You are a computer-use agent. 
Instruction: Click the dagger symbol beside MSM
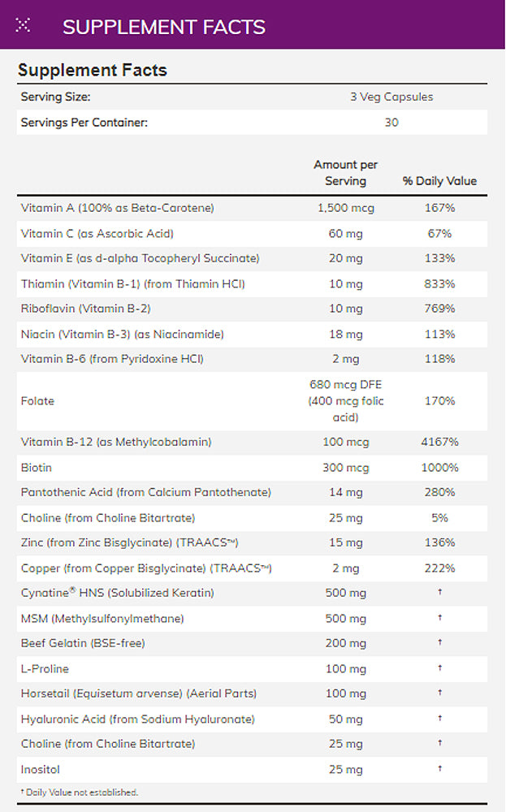tap(439, 618)
